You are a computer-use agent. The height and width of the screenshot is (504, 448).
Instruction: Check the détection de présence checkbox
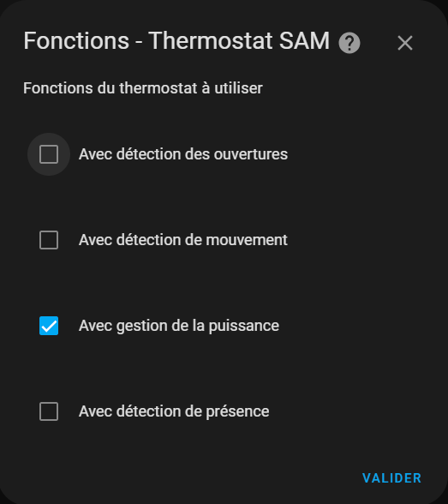pyautogui.click(x=49, y=411)
